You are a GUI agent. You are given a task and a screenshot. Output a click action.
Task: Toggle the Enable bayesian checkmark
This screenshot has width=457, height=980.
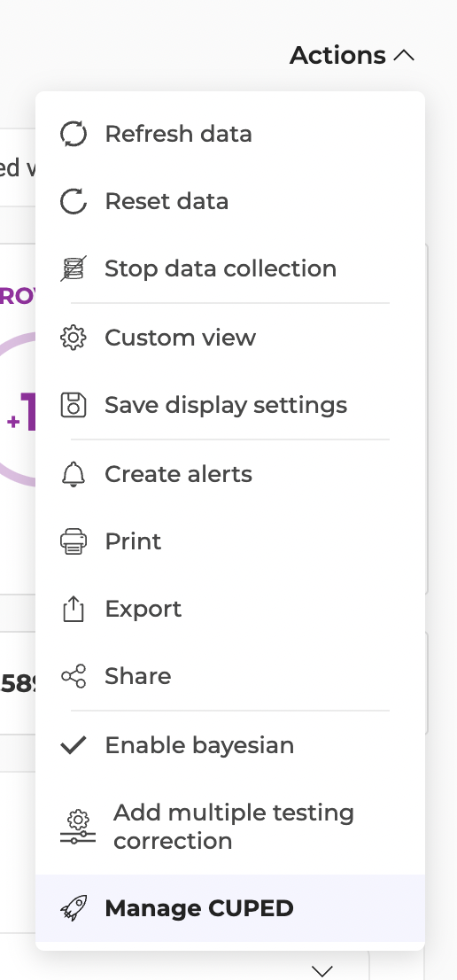(74, 745)
